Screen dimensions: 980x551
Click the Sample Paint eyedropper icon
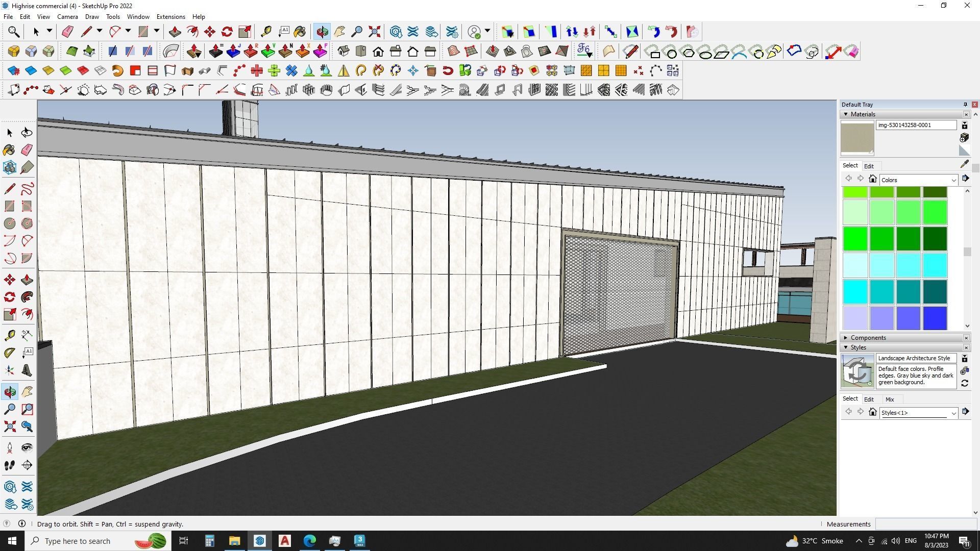point(964,164)
